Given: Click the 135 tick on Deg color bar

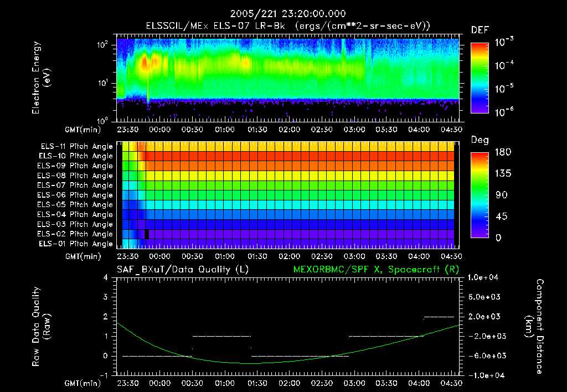Looking at the screenshot, I should pyautogui.click(x=503, y=174).
